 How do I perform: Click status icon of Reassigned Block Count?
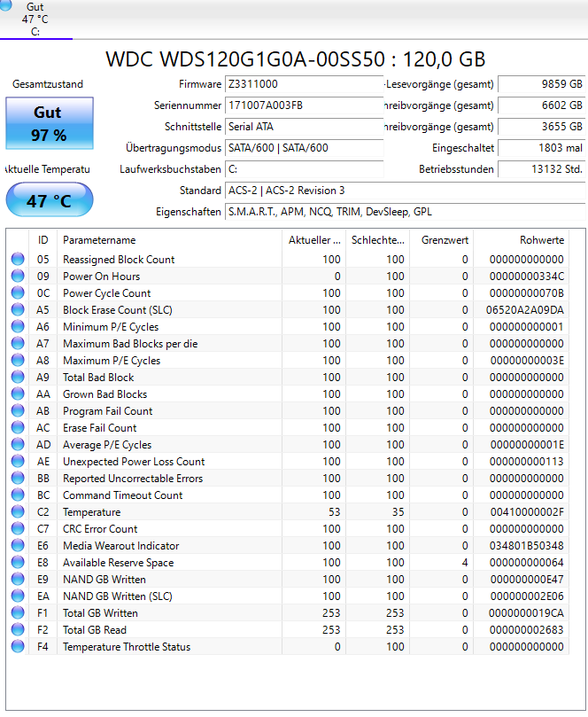(18, 260)
